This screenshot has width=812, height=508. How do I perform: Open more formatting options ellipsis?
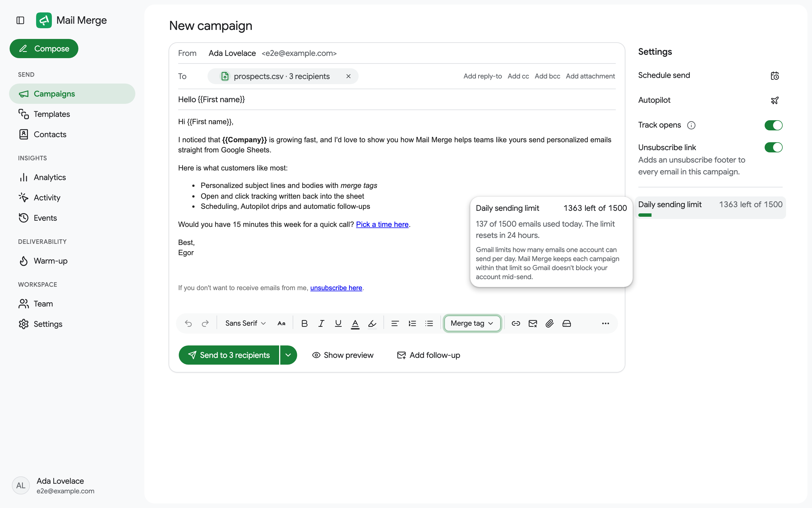click(605, 323)
